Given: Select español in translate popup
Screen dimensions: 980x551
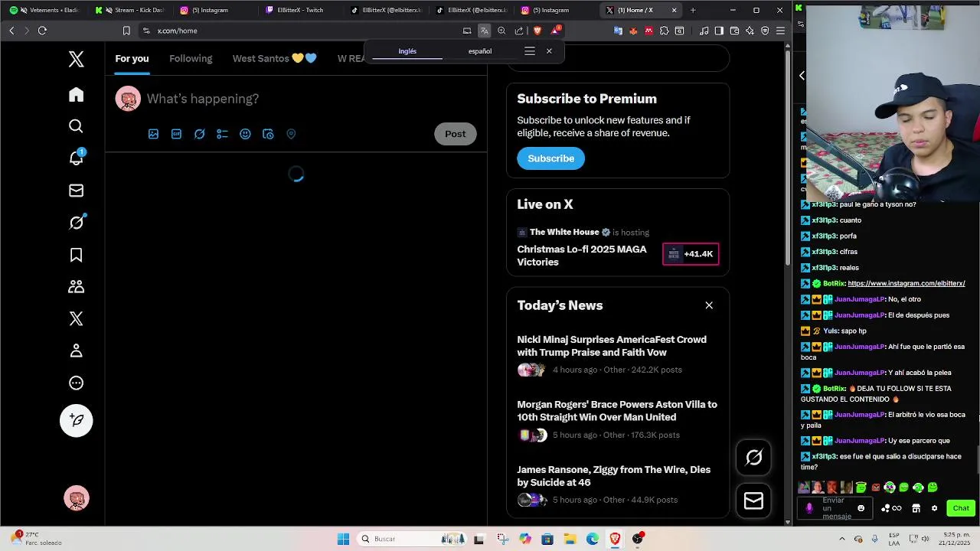Looking at the screenshot, I should tap(480, 51).
